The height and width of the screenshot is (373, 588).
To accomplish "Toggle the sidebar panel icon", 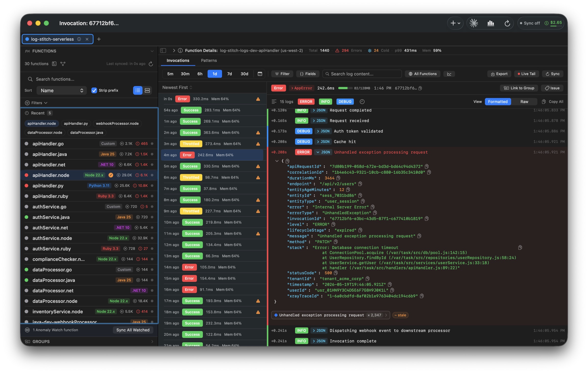I will click(163, 51).
